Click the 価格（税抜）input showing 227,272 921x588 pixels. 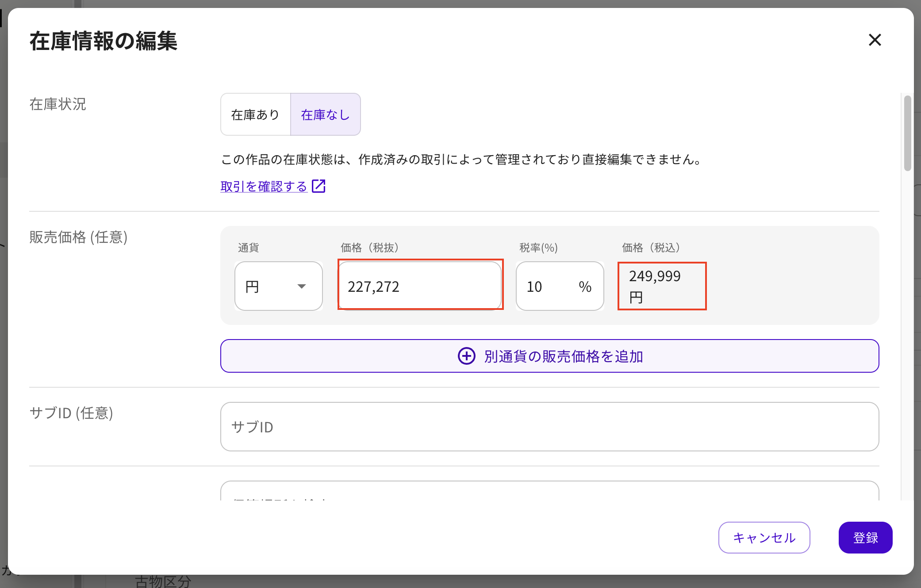point(420,286)
